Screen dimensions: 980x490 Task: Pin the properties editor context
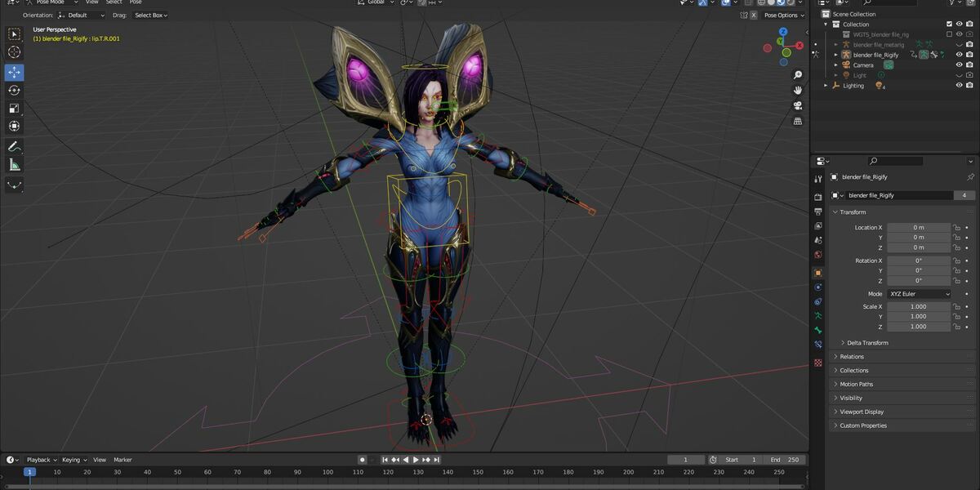coord(970,176)
